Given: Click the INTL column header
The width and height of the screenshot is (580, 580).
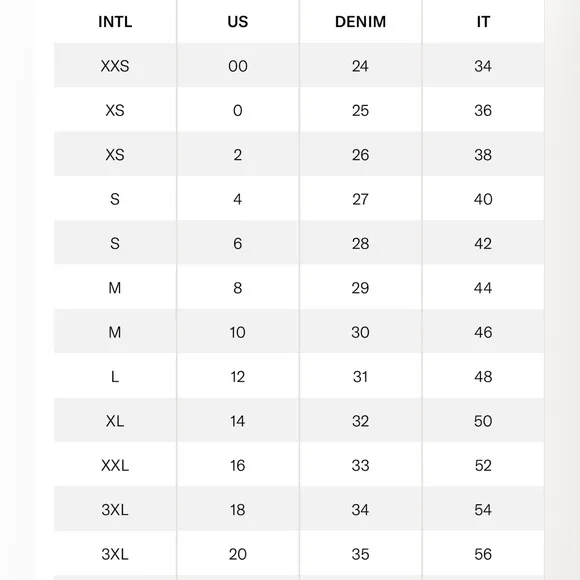Looking at the screenshot, I should [x=115, y=21].
